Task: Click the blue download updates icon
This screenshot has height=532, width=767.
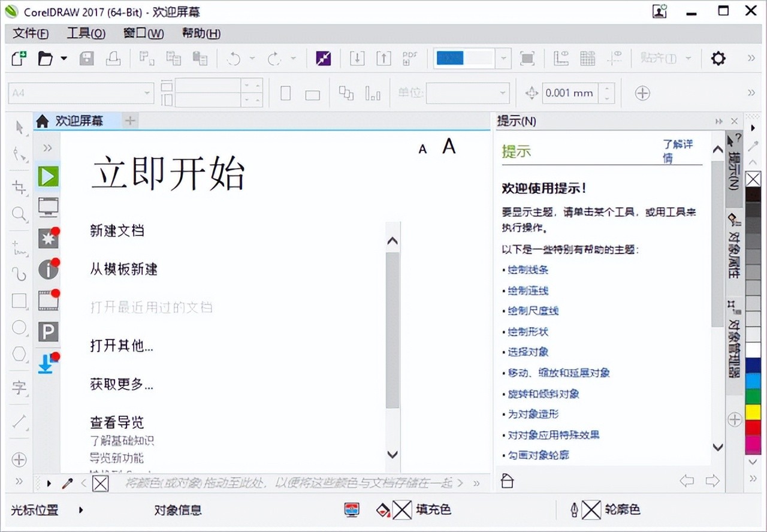Action: click(47, 363)
